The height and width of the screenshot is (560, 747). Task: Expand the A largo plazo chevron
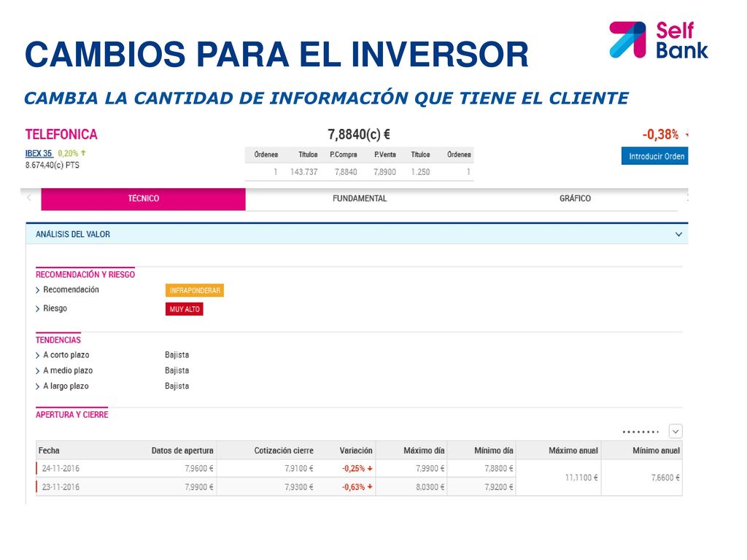[x=38, y=386]
